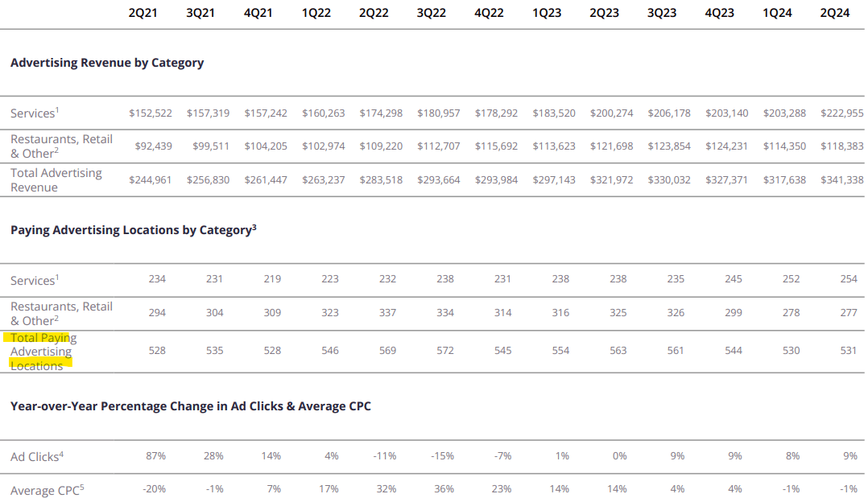The image size is (868, 498).
Task: Click the Ad Clicks 87% value
Action: (156, 456)
